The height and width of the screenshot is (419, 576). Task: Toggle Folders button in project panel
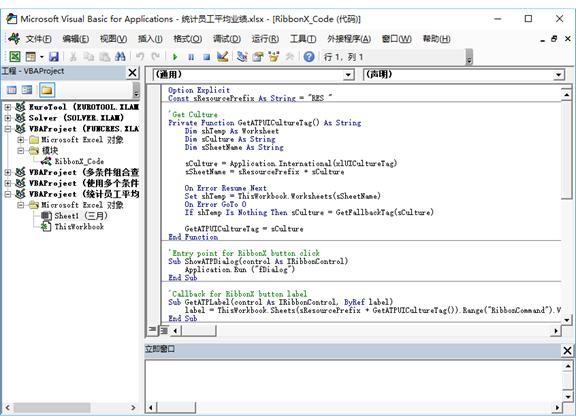click(x=47, y=90)
